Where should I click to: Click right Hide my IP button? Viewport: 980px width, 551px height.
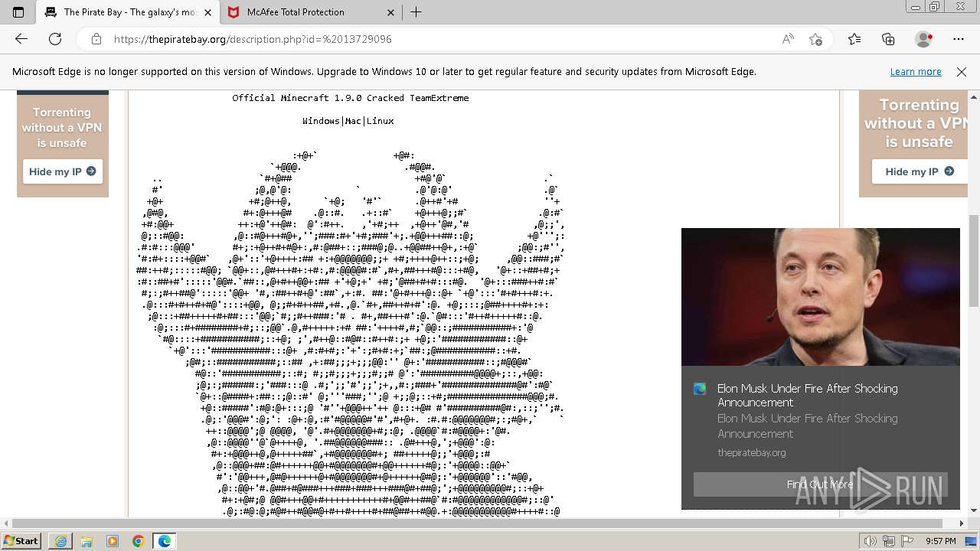[x=920, y=171]
